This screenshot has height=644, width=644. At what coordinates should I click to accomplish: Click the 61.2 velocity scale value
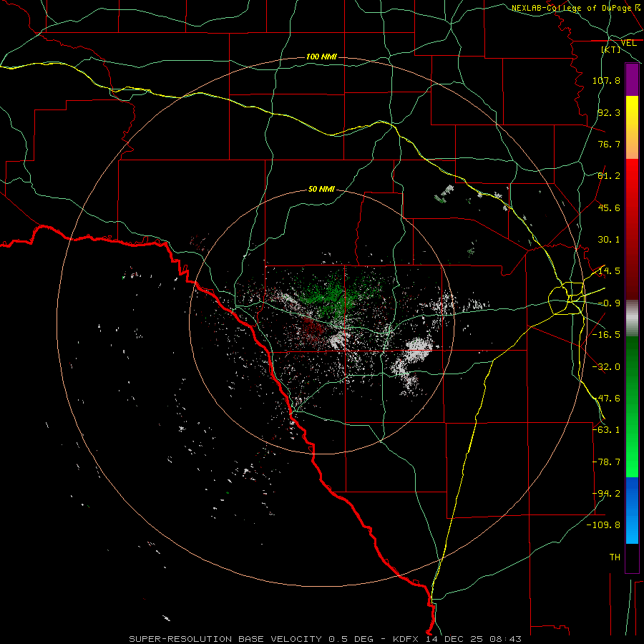(x=609, y=176)
